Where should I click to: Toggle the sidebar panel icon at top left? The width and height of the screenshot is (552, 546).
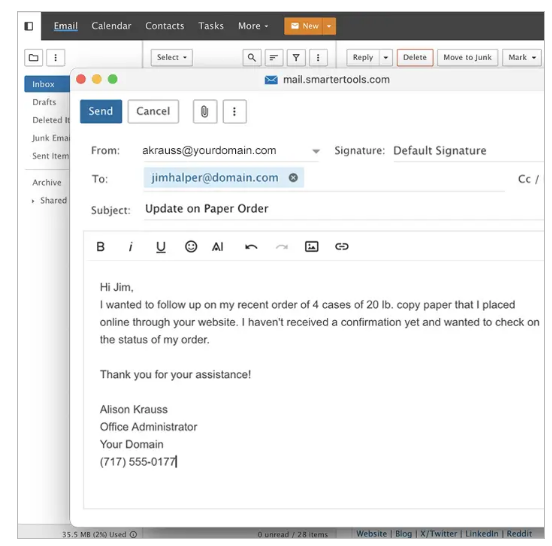coord(29,26)
